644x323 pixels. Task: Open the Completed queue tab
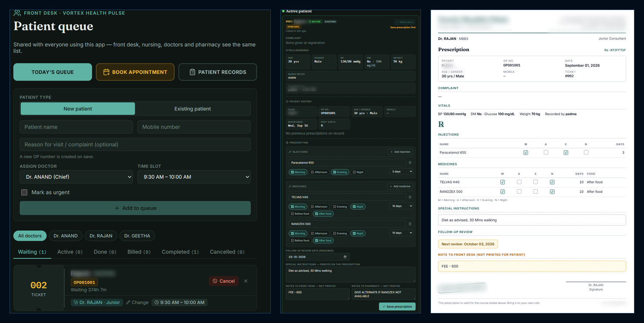pyautogui.click(x=180, y=252)
